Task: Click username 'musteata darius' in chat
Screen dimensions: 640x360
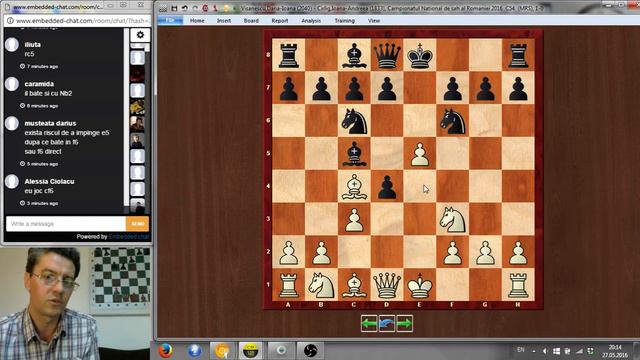Action: [x=50, y=123]
